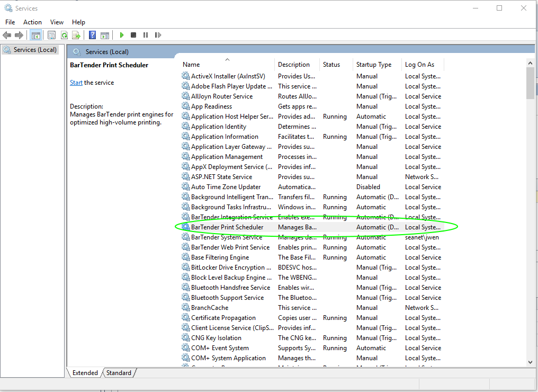Open the View menu
The width and height of the screenshot is (538, 392).
click(x=57, y=22)
